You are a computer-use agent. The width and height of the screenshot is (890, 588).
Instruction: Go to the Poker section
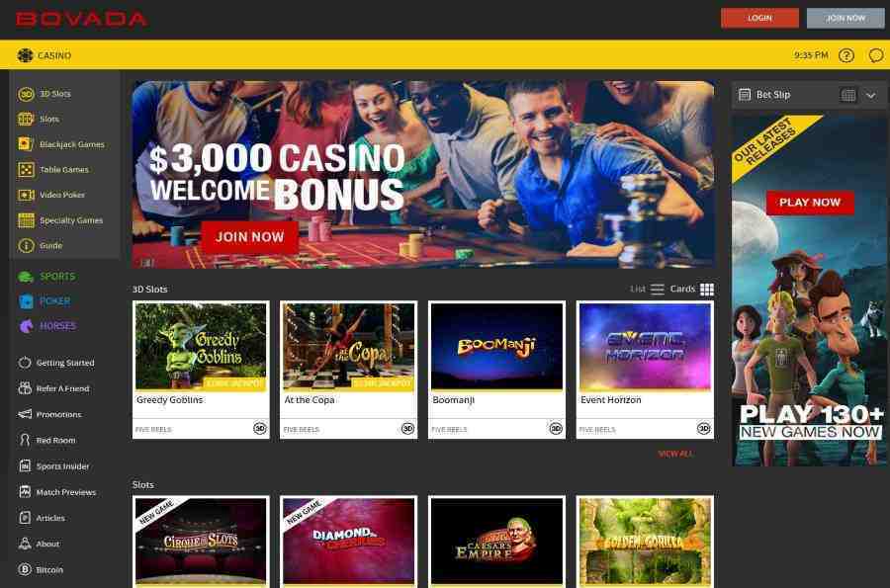44,301
